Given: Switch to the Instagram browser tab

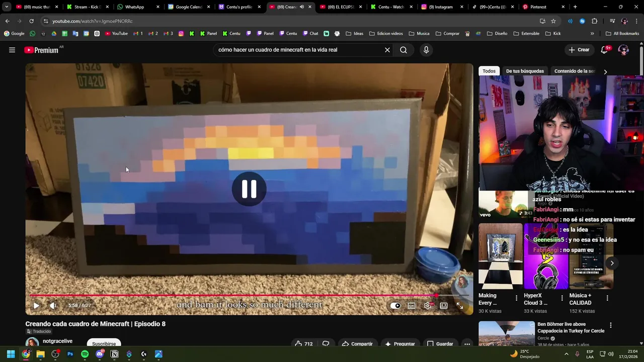Looking at the screenshot, I should [441, 7].
